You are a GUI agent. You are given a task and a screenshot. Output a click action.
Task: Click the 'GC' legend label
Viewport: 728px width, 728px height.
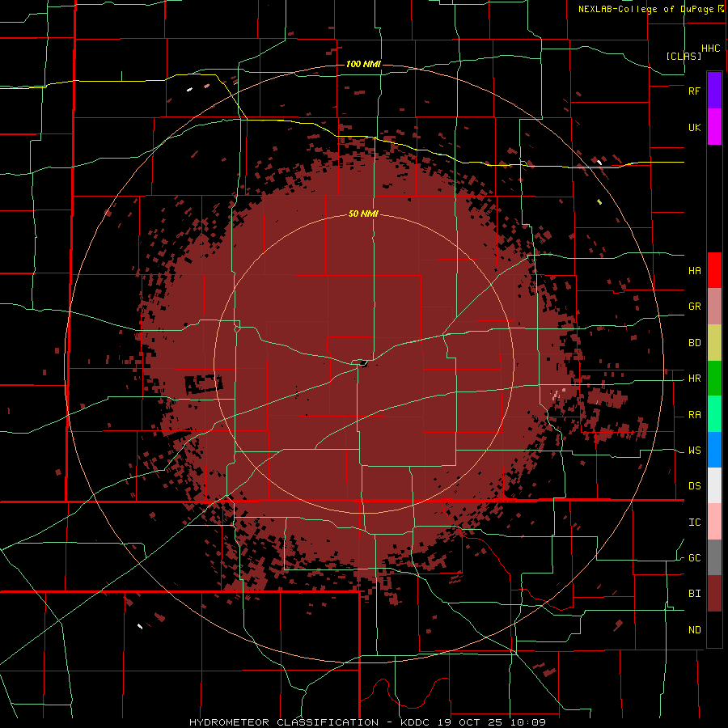pos(694,558)
